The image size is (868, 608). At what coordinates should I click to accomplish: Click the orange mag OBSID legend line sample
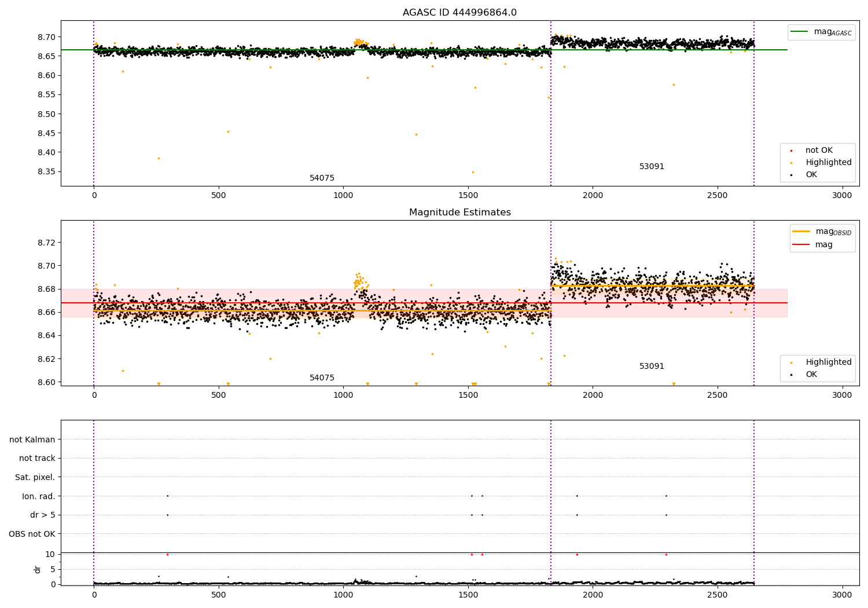[801, 232]
